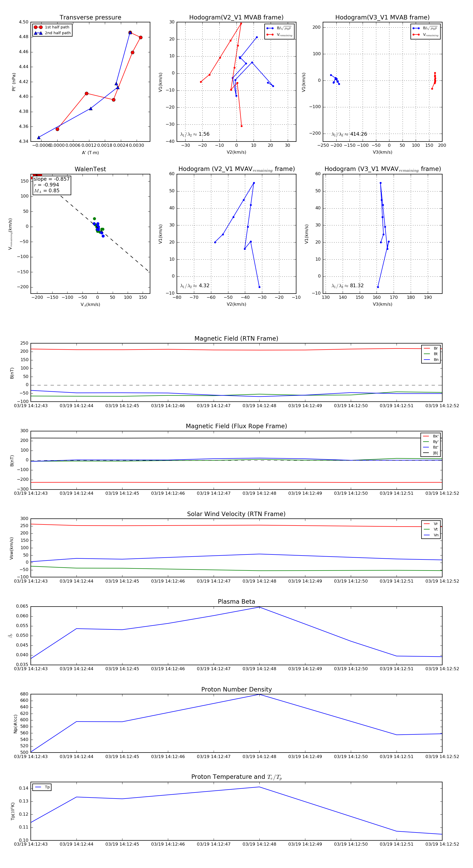Click the A' (T·m) x-axis label
The height and width of the screenshot is (868, 473).
point(90,153)
